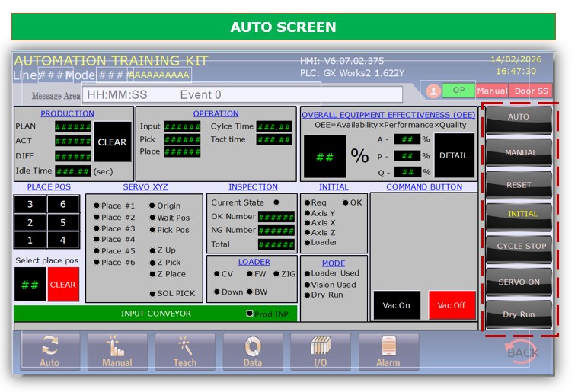Toggle the Dry Run side button
The image size is (578, 392).
[x=519, y=314]
